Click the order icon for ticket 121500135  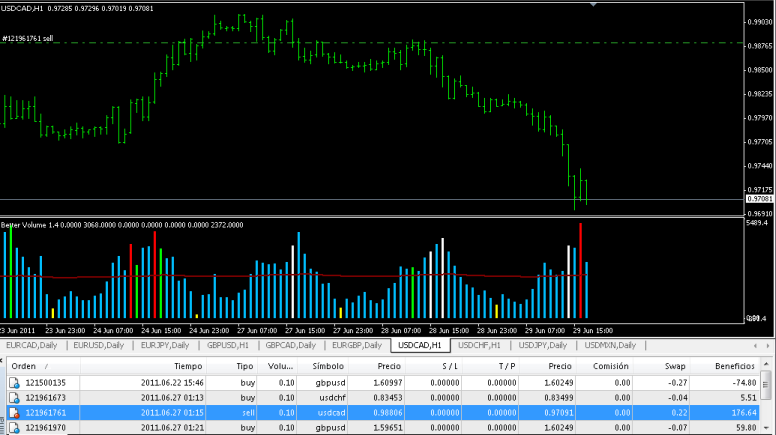point(14,382)
